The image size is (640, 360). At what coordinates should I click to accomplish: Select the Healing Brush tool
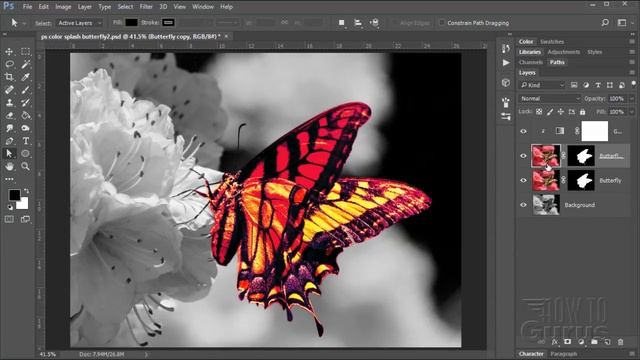(x=9, y=90)
